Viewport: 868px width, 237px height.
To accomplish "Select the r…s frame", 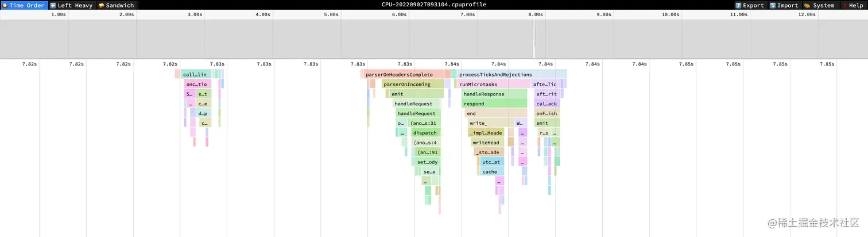I will 545,133.
